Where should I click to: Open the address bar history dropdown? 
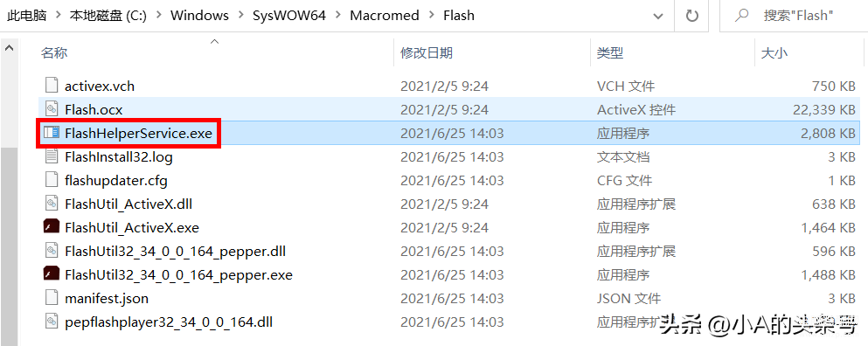coord(657,16)
